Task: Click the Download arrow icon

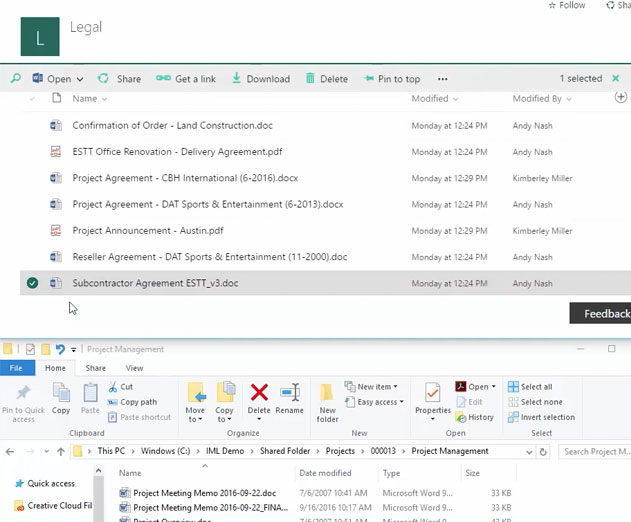Action: [236, 78]
